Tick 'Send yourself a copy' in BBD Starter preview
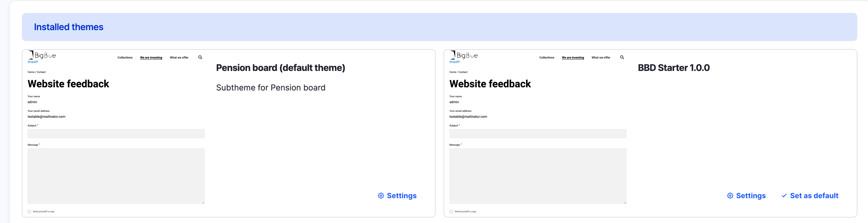The width and height of the screenshot is (868, 223). 451,212
